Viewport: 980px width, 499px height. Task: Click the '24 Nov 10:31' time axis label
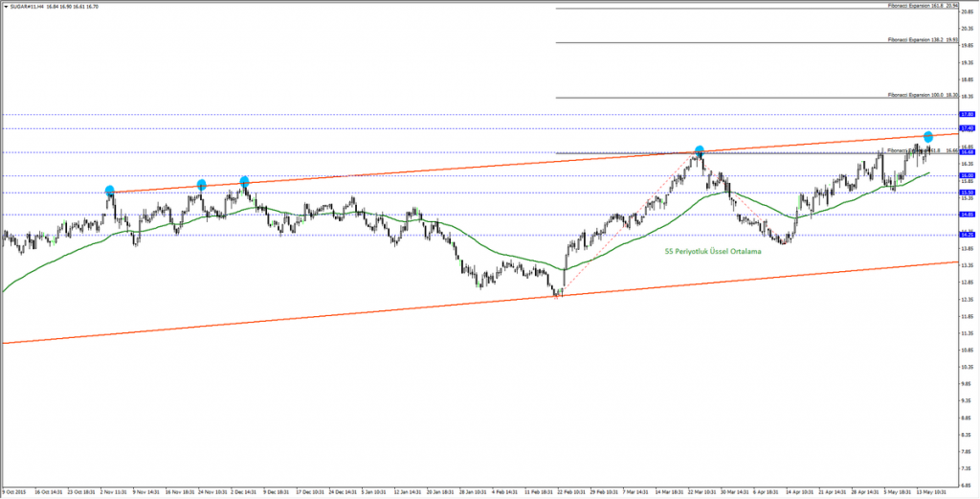pos(212,491)
